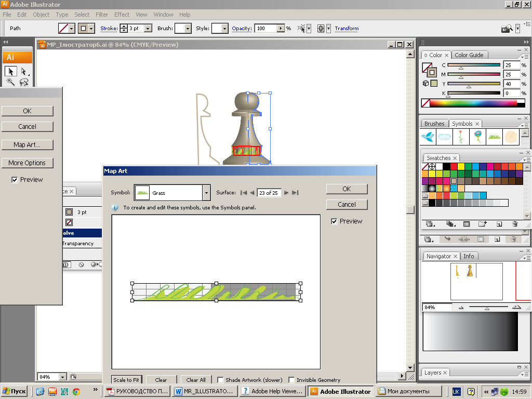The width and height of the screenshot is (532, 399).
Task: Click Cancel in the Map Art dialog
Action: click(x=347, y=205)
